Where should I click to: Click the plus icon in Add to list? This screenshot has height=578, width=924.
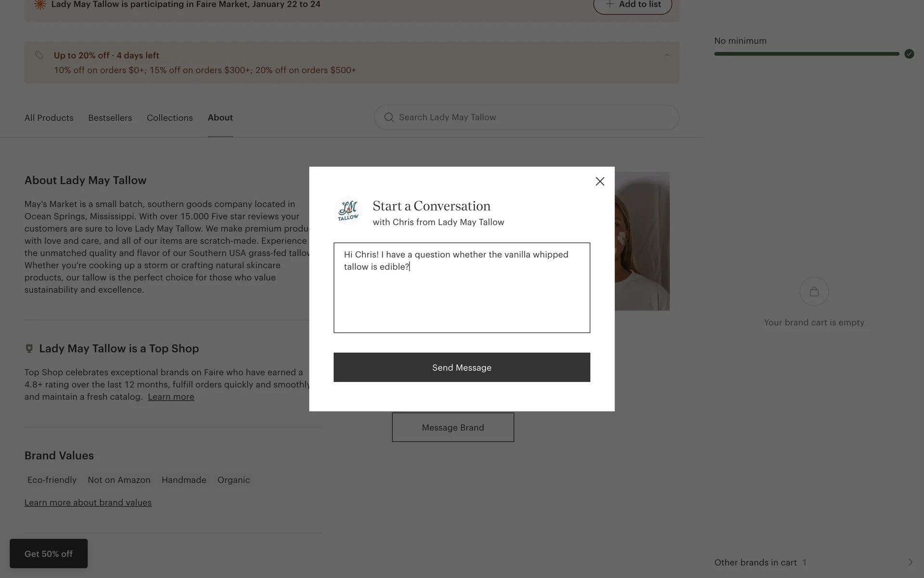point(610,4)
